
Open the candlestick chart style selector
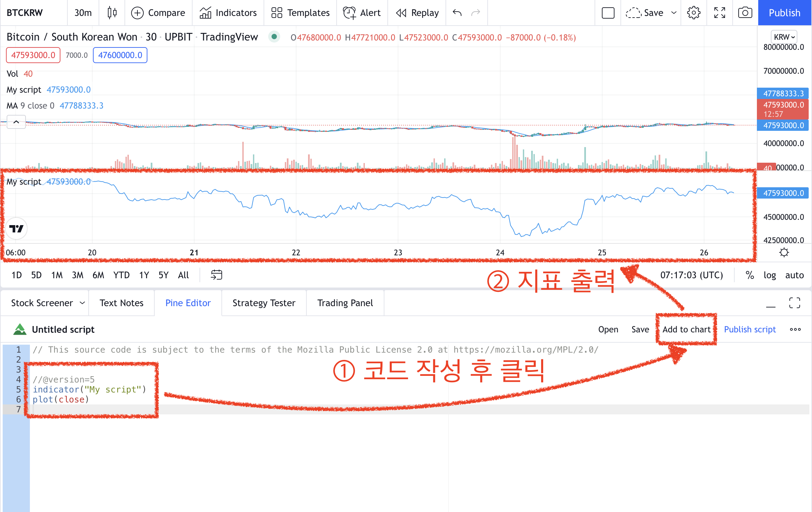point(112,13)
